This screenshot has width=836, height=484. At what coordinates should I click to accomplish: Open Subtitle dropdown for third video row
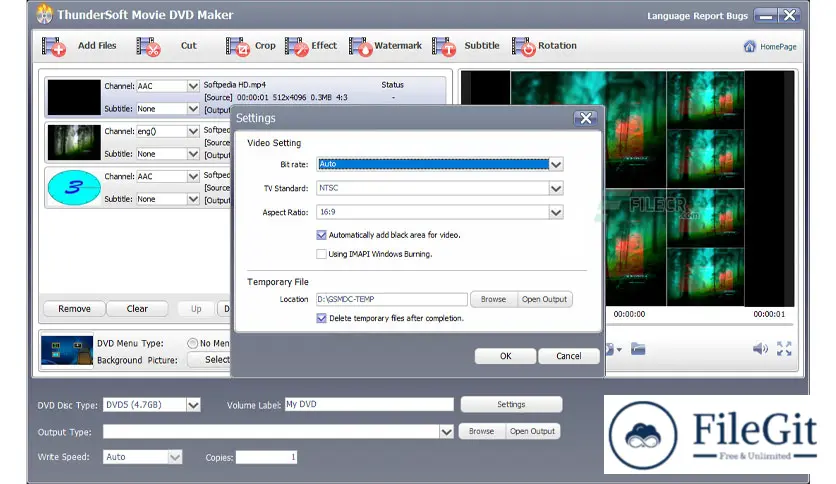[193, 199]
